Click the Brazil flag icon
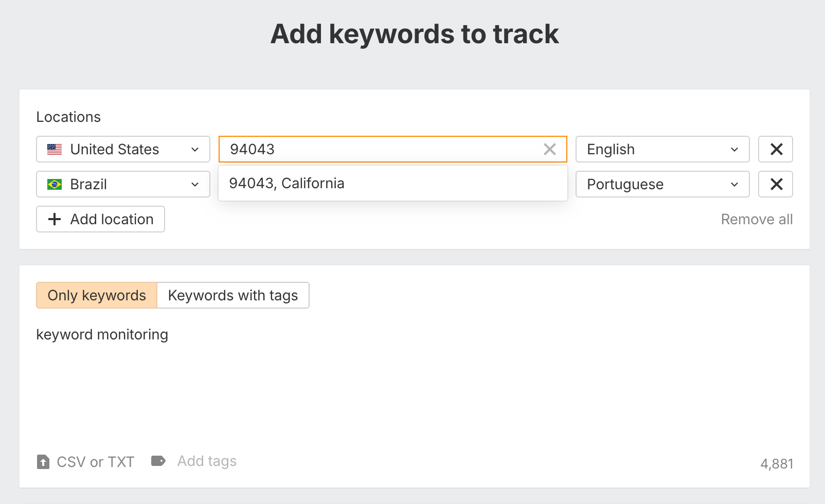825x504 pixels. point(55,184)
